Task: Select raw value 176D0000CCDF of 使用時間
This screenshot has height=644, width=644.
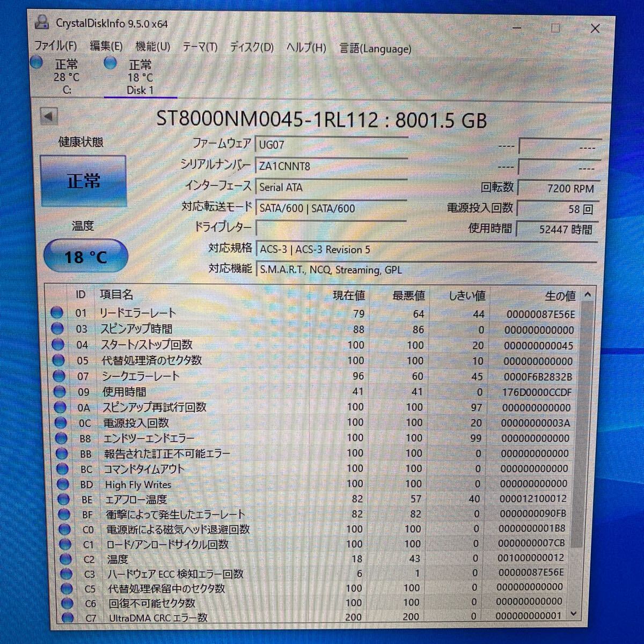Action: [x=537, y=392]
